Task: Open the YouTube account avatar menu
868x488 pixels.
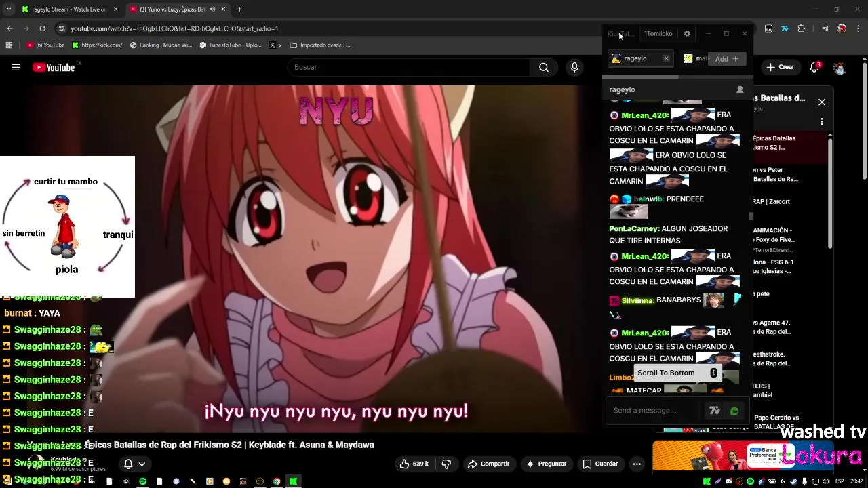Action: (840, 67)
